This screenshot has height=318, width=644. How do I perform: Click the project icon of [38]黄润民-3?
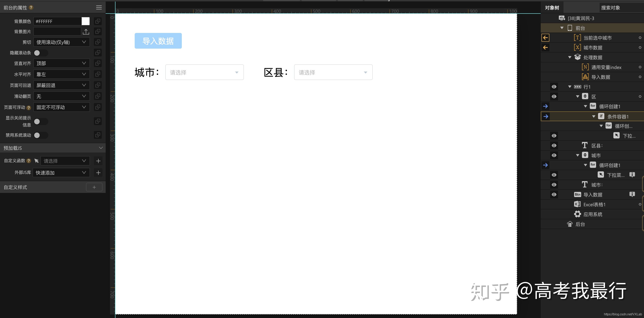pos(562,18)
